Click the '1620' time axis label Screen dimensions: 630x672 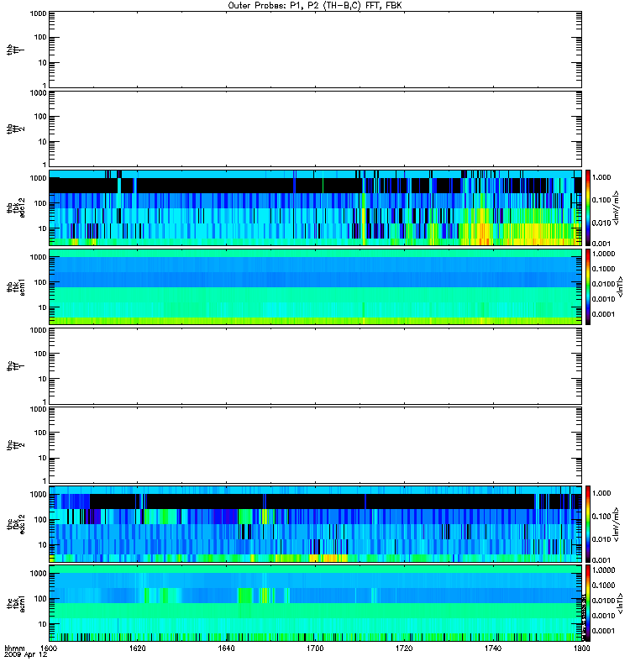[138, 648]
